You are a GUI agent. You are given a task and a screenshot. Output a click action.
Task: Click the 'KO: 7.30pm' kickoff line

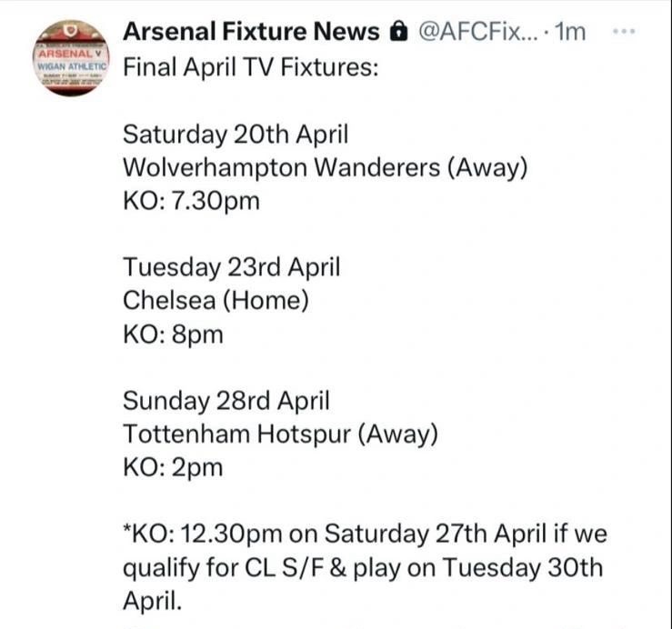(191, 201)
